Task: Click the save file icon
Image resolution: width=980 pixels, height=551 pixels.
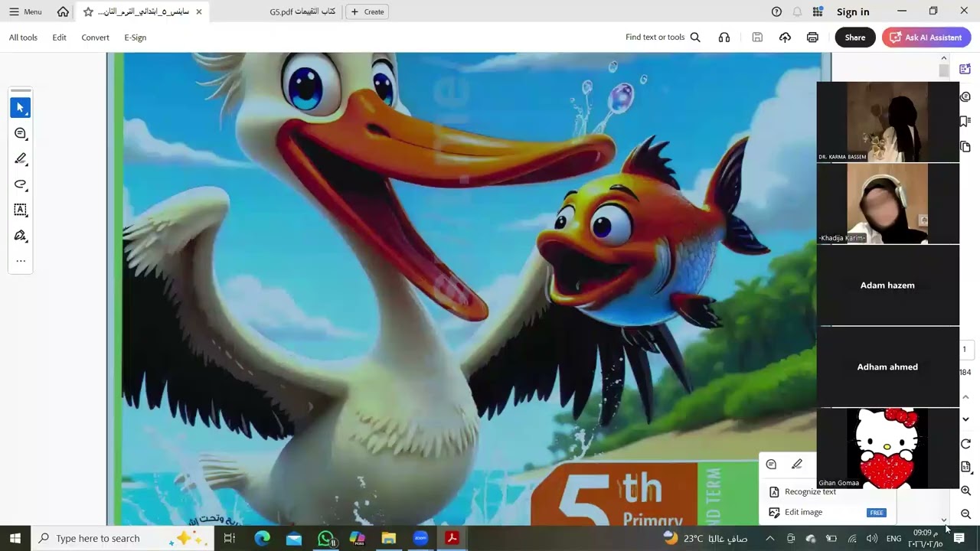Action: tap(757, 37)
